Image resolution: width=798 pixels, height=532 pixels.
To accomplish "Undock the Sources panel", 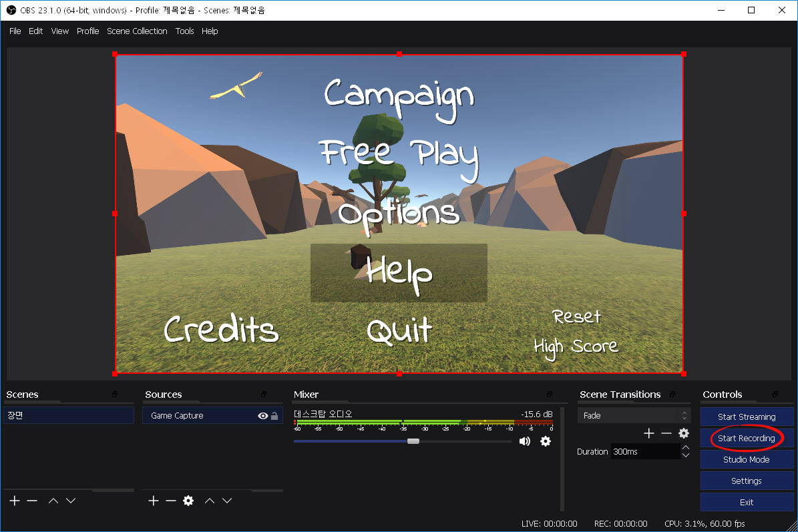I will click(x=264, y=394).
